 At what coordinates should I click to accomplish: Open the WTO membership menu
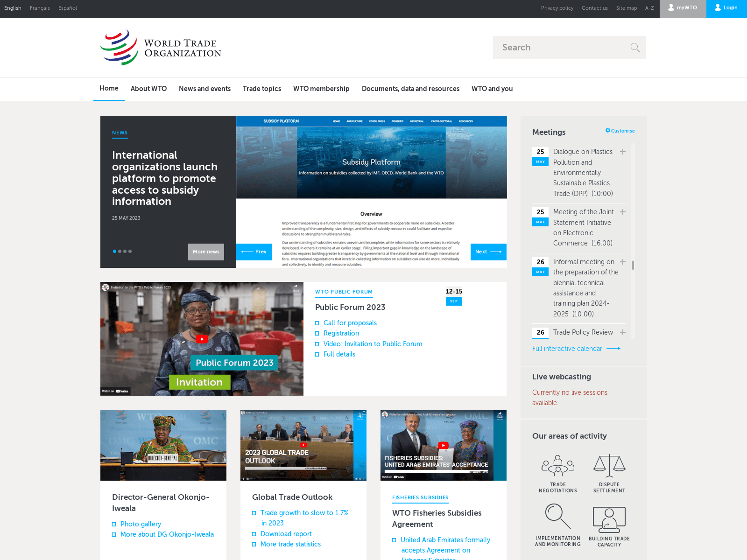321,89
